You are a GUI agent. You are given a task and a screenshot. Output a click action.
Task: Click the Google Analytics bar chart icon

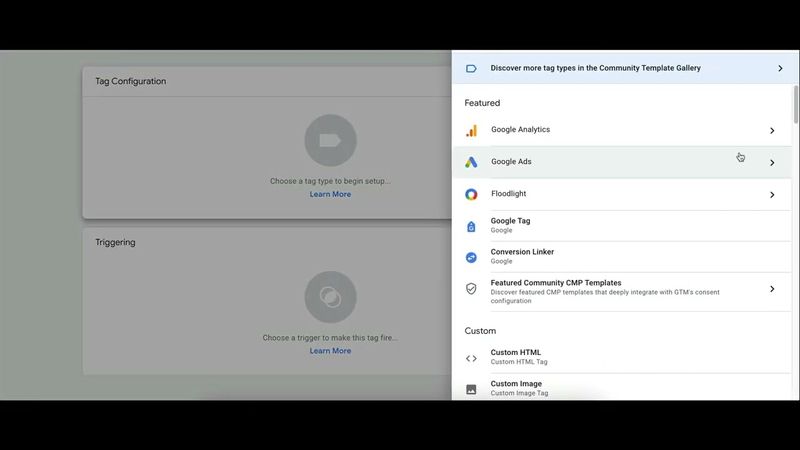tap(471, 131)
